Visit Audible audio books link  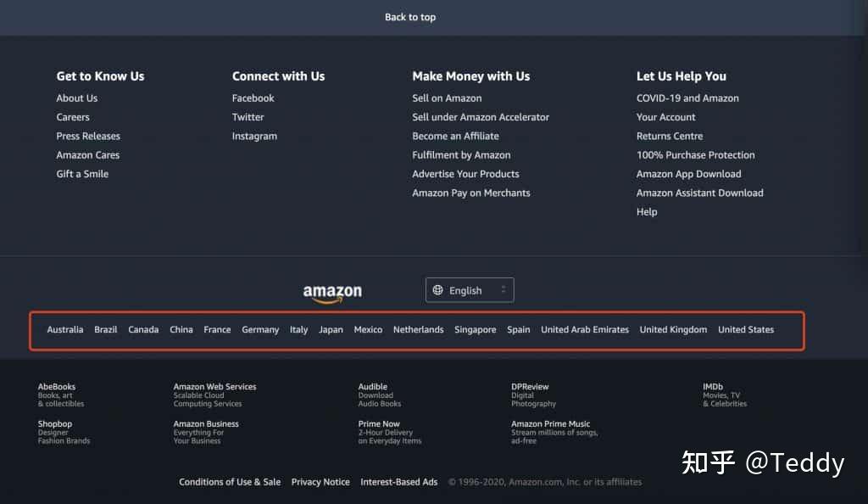(379, 395)
